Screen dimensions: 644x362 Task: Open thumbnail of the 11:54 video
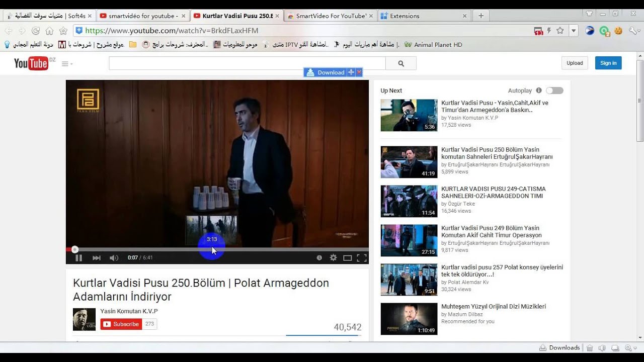409,201
